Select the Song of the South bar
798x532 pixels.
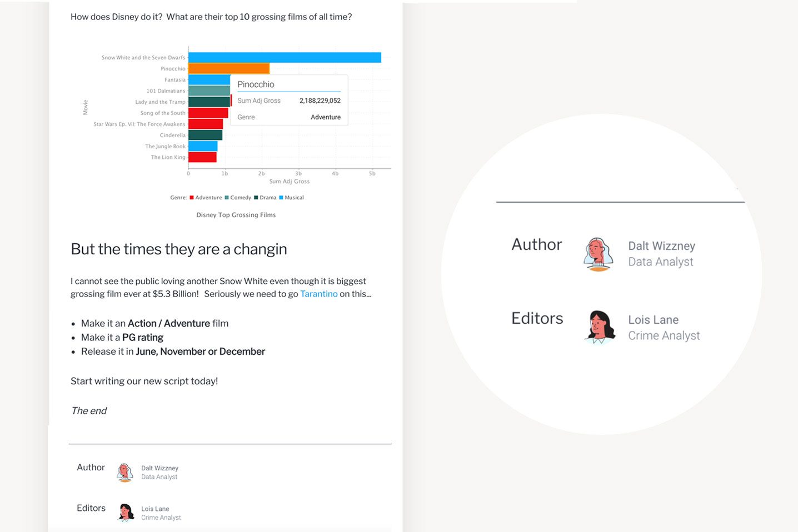[208, 113]
